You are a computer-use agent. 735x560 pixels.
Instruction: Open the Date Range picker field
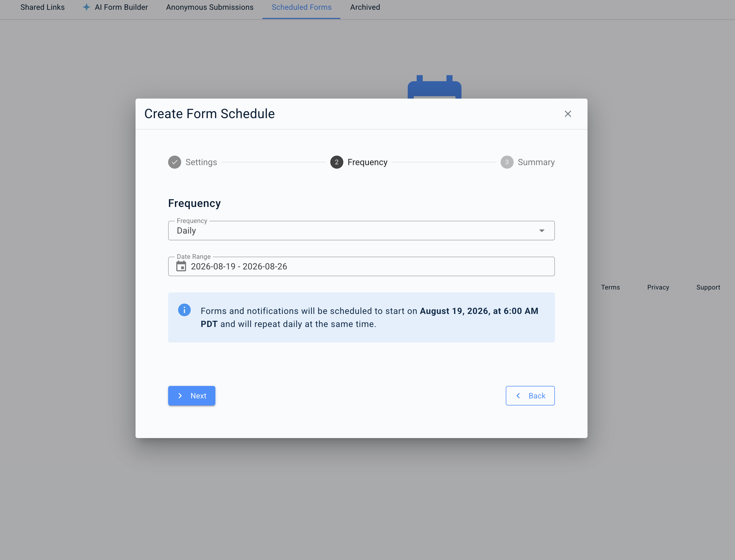[361, 266]
